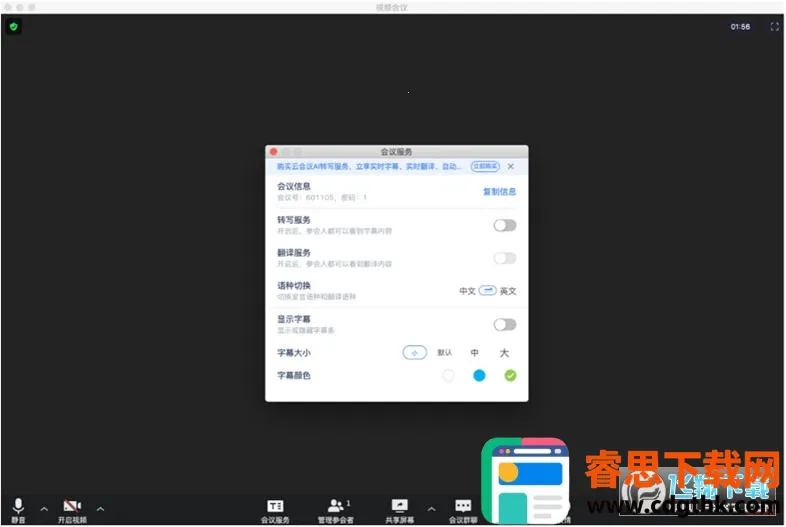Viewport: 786px width, 527px height.
Task: Enable the transcription service (转写服务) toggle
Action: [505, 225]
